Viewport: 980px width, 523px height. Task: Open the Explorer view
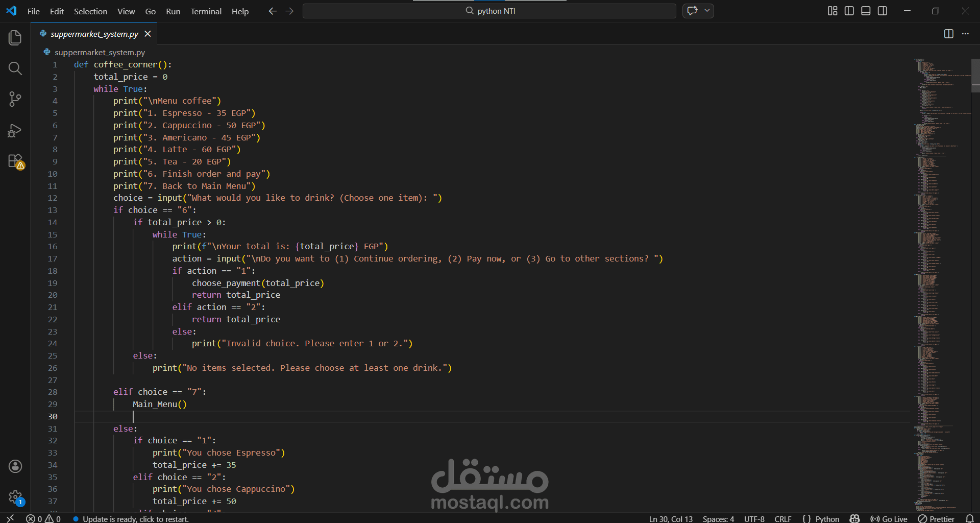pos(15,37)
